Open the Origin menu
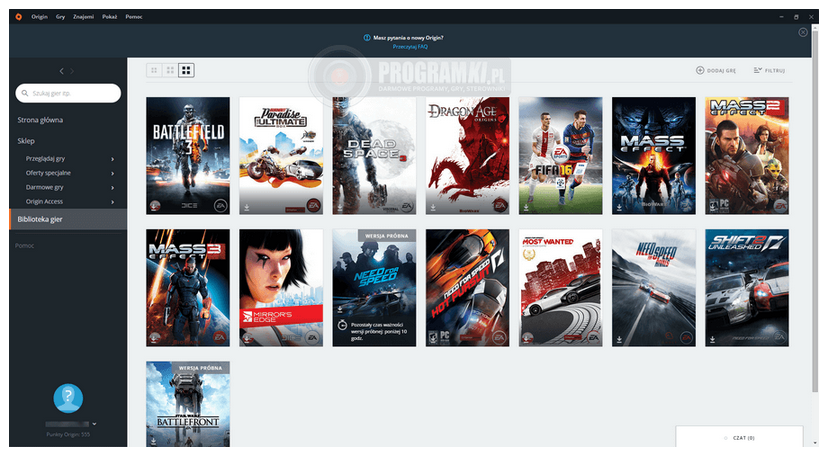 pyautogui.click(x=39, y=17)
